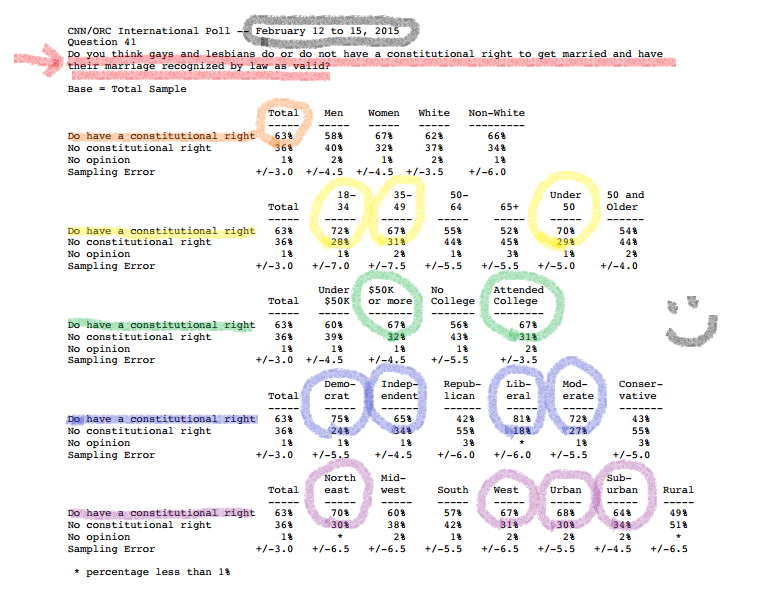The image size is (760, 602).
Task: Click the "Democrat" column header
Action: (x=340, y=390)
